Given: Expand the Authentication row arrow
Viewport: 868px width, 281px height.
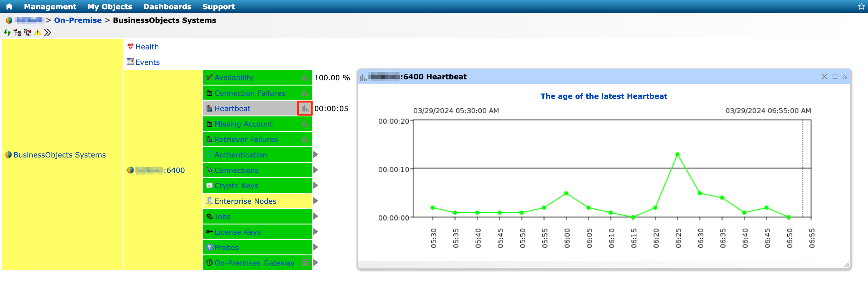Looking at the screenshot, I should [x=315, y=155].
